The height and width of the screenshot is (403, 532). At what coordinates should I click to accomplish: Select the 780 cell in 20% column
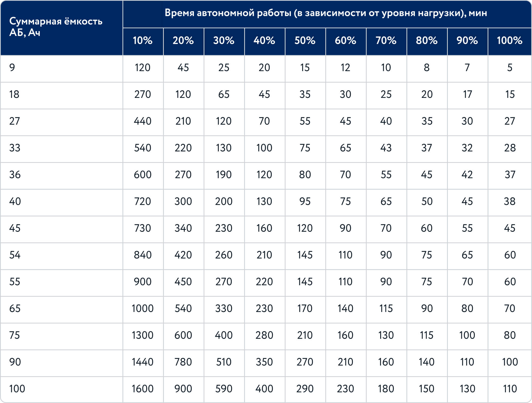click(183, 362)
